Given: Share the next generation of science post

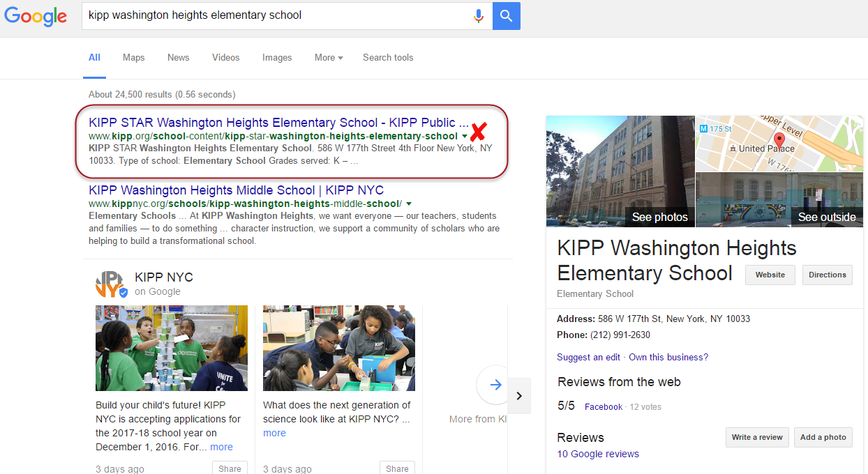Looking at the screenshot, I should [397, 468].
